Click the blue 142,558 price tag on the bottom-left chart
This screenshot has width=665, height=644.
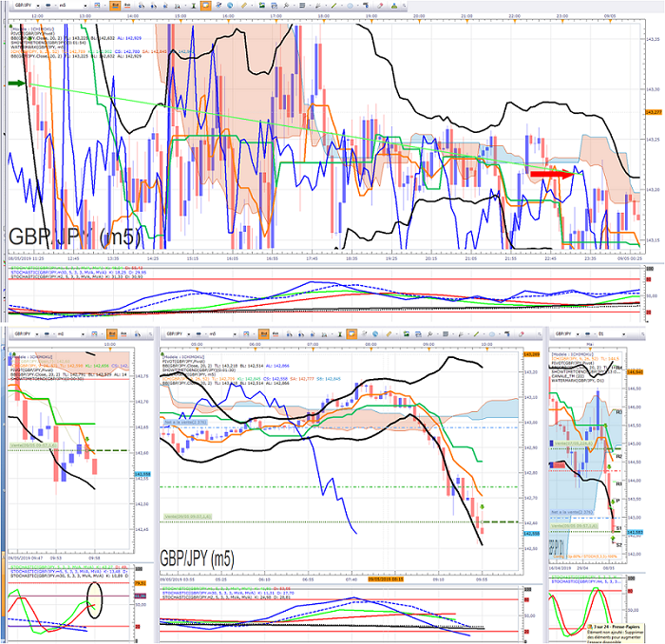point(142,474)
